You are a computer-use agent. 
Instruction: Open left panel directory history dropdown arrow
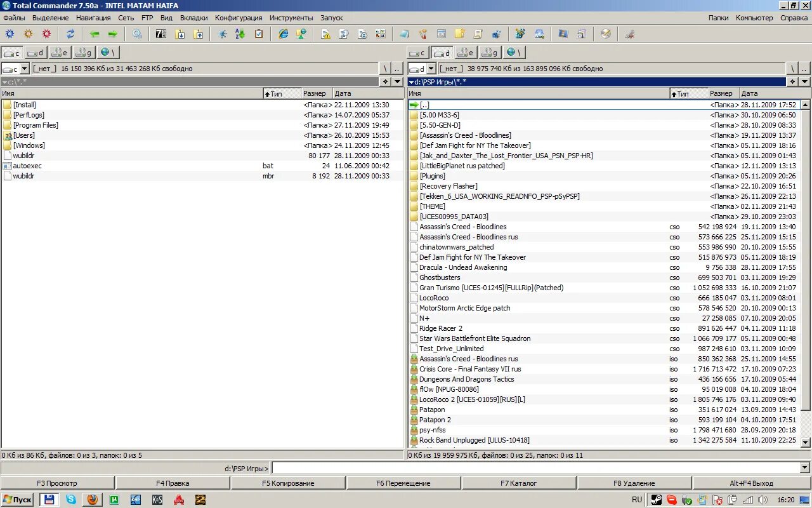398,81
